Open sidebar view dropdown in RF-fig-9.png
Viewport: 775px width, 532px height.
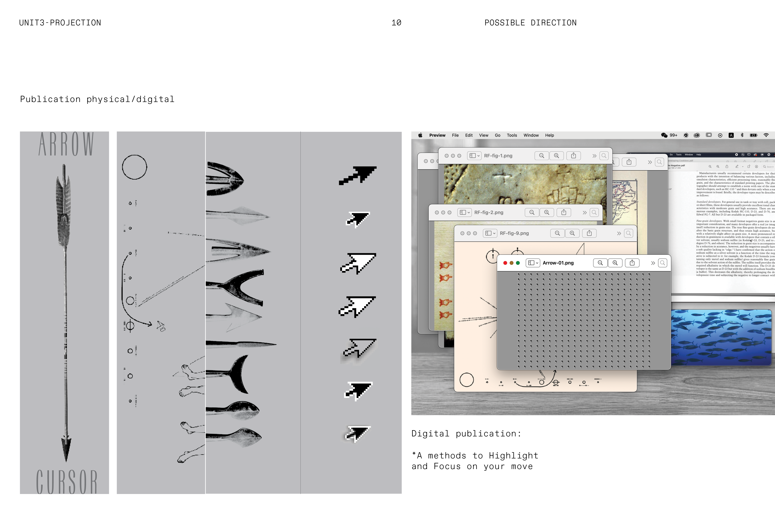(490, 233)
